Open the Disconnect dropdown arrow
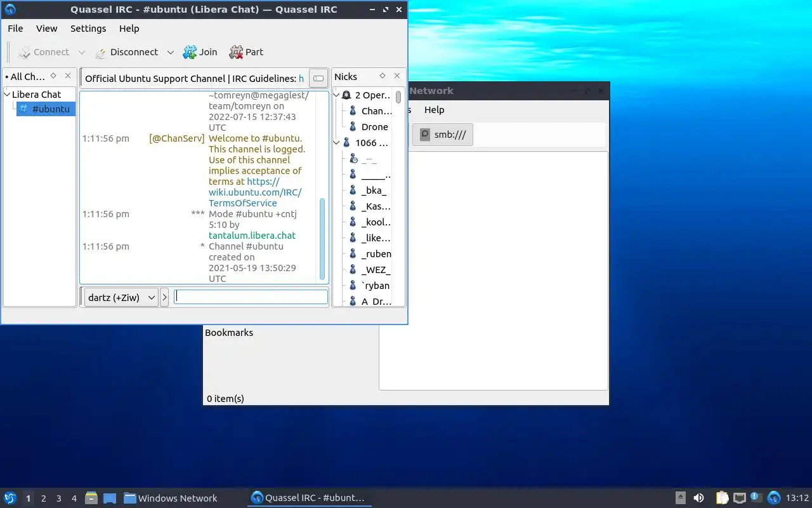Screen dimensions: 812x508 [x=170, y=52]
